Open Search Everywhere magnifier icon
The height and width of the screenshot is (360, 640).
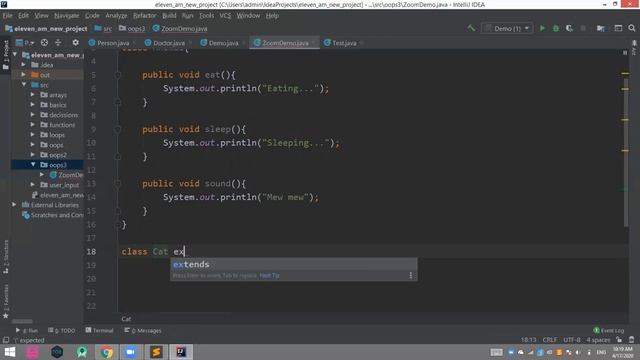point(632,28)
